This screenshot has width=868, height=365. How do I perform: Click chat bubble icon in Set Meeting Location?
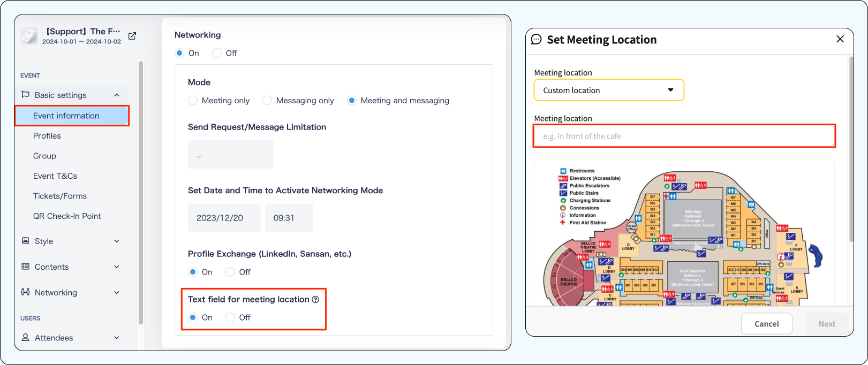[x=536, y=40]
